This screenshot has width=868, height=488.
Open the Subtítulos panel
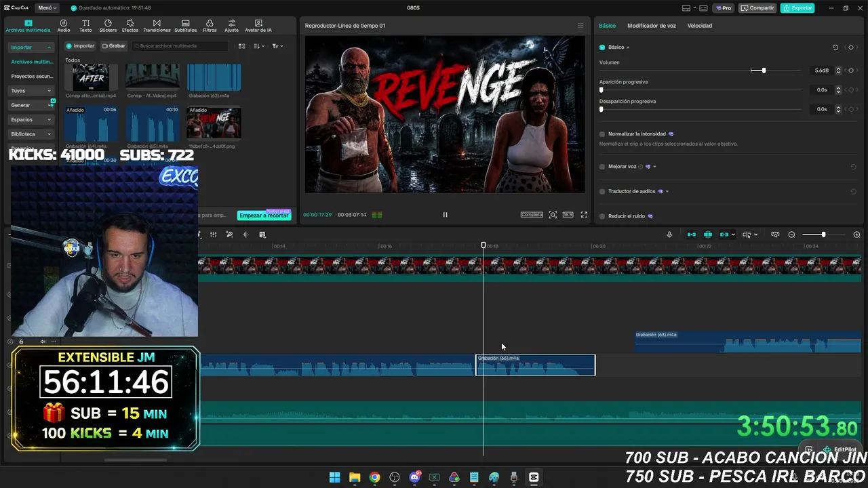click(x=185, y=26)
